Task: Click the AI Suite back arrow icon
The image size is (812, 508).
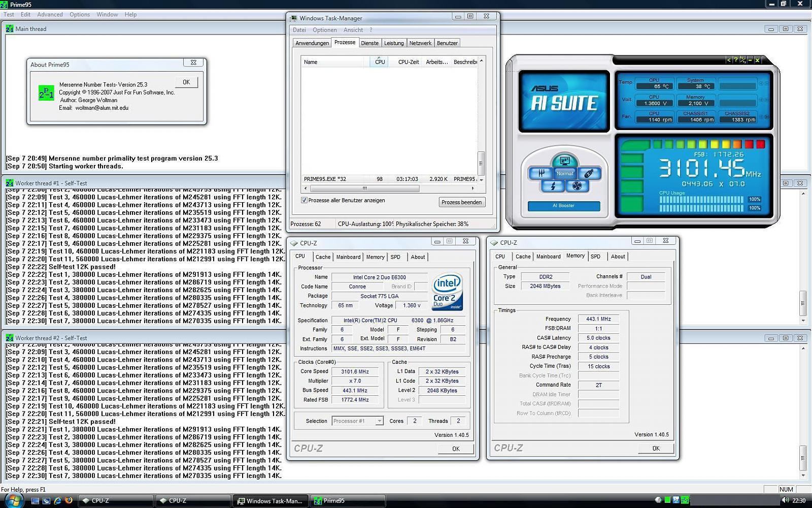Action: (729, 60)
